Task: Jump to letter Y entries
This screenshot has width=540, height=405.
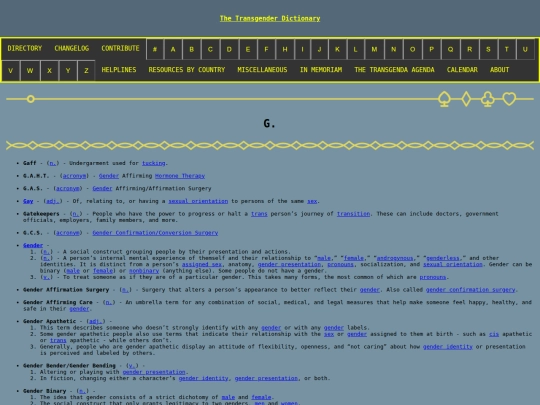Action: [68, 71]
